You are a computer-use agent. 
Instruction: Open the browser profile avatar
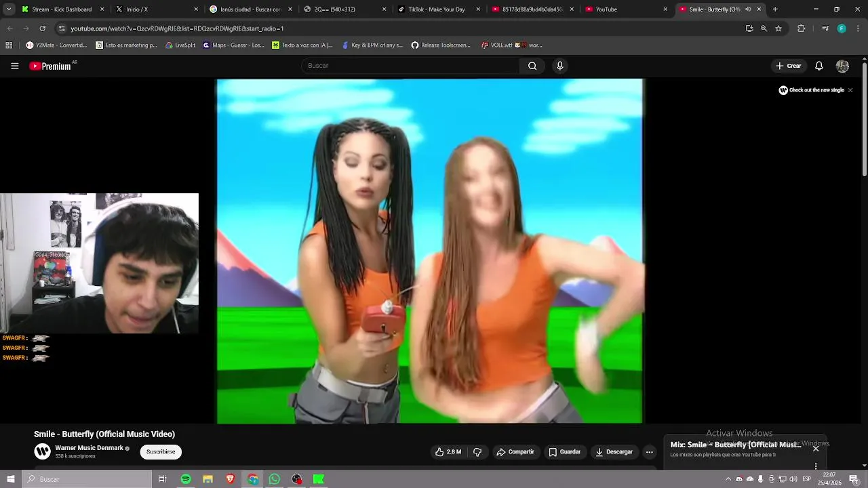842,28
